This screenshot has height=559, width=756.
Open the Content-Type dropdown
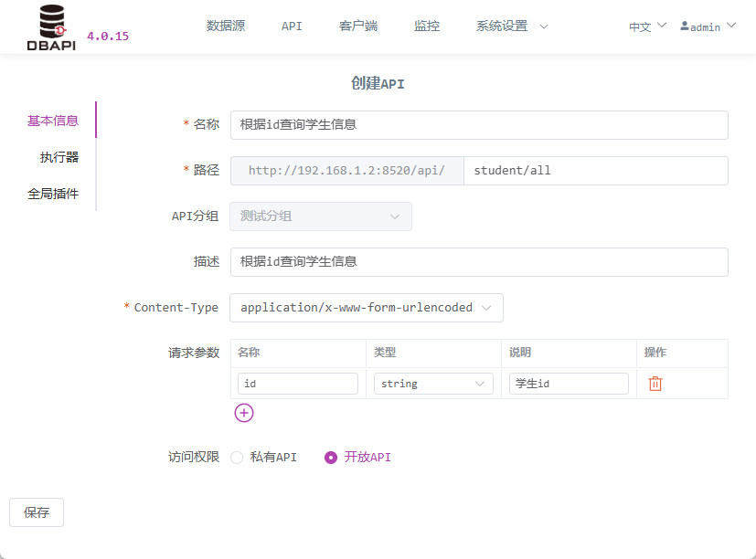(367, 308)
